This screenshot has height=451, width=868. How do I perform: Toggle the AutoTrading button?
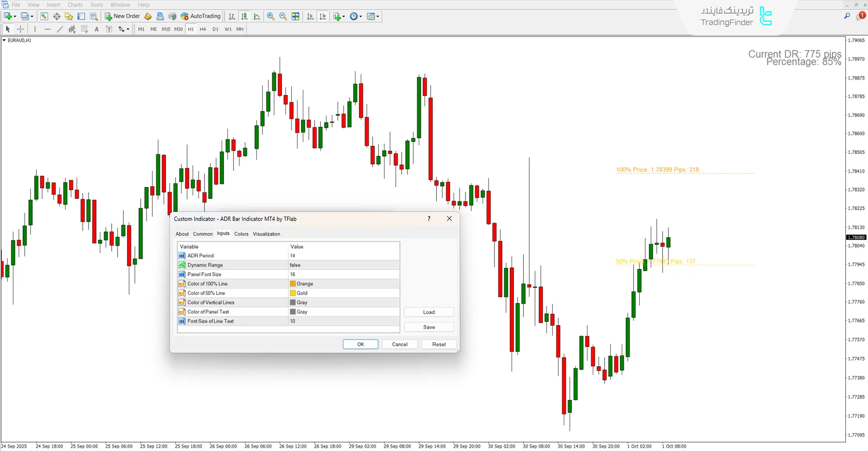point(200,16)
